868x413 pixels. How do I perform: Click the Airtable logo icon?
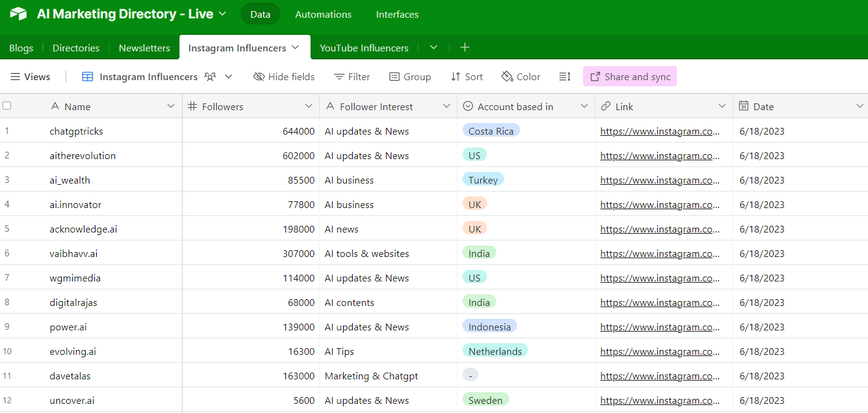[x=18, y=13]
